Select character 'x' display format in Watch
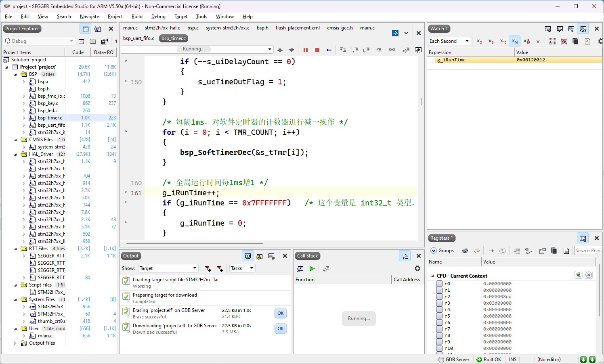604x364 pixels. 538,41
